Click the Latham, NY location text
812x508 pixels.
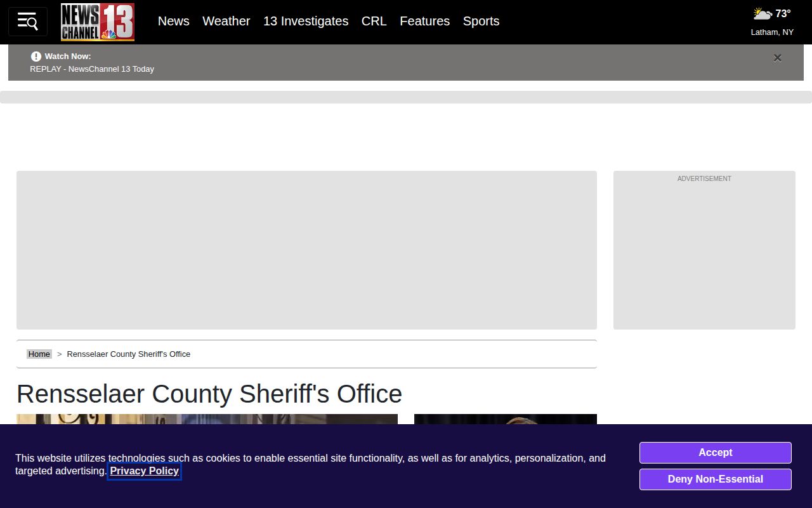point(772,32)
